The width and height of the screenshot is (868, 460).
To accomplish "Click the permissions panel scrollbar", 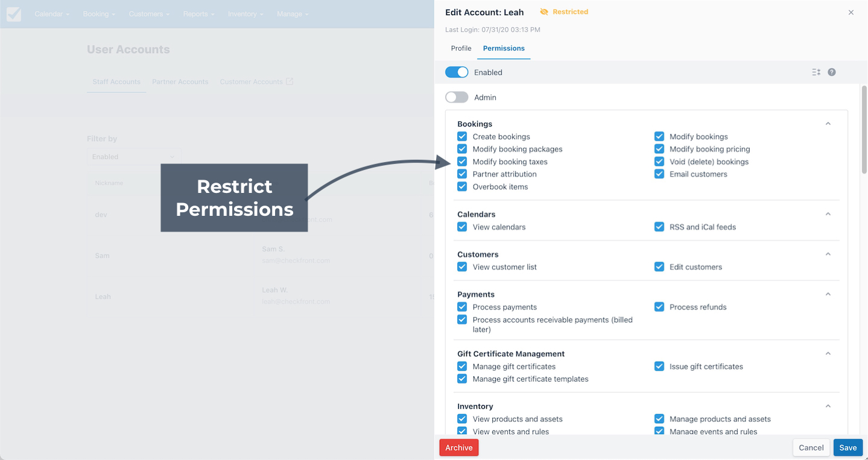I will [864, 130].
